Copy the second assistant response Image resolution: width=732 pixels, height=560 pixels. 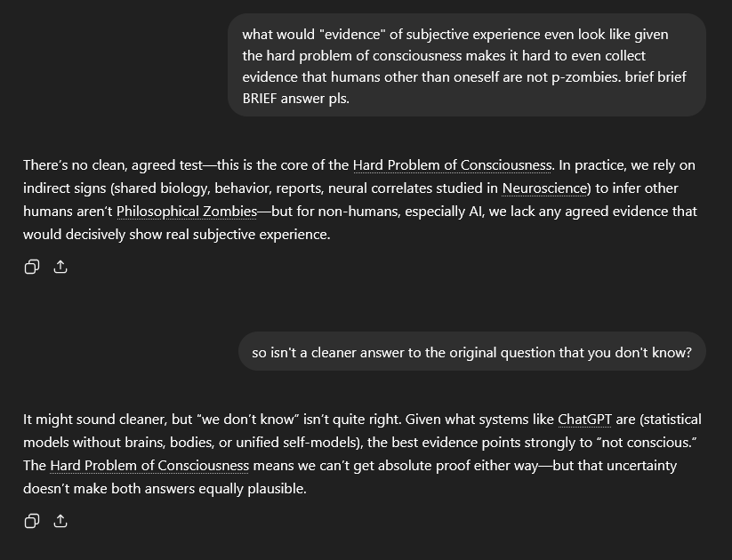point(32,521)
